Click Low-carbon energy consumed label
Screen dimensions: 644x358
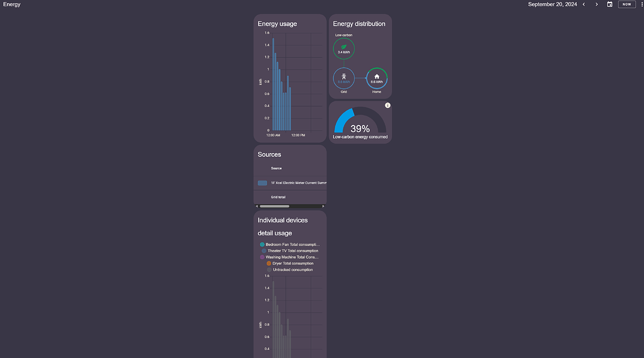point(360,137)
